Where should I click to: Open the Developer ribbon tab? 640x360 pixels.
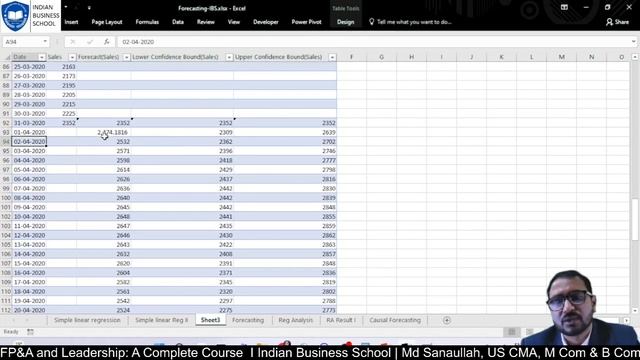tap(266, 22)
